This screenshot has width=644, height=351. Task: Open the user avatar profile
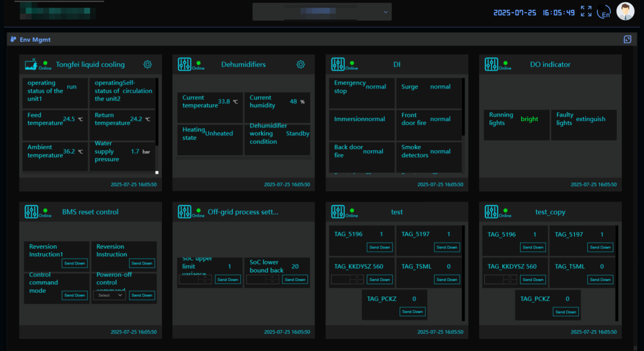(626, 12)
